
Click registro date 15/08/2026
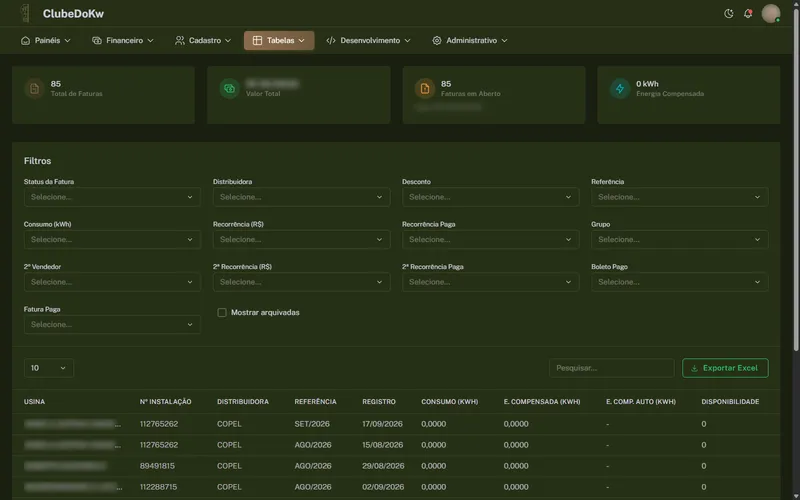(x=383, y=445)
